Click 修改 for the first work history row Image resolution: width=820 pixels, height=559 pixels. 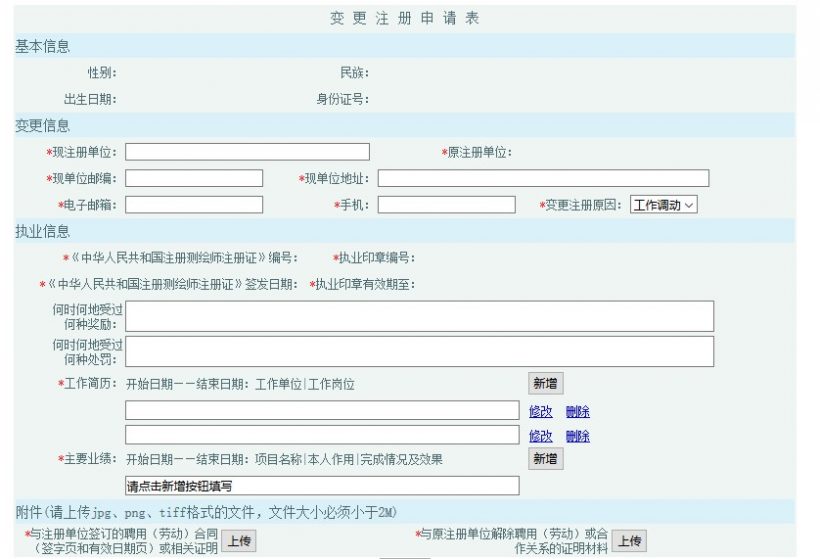[541, 412]
